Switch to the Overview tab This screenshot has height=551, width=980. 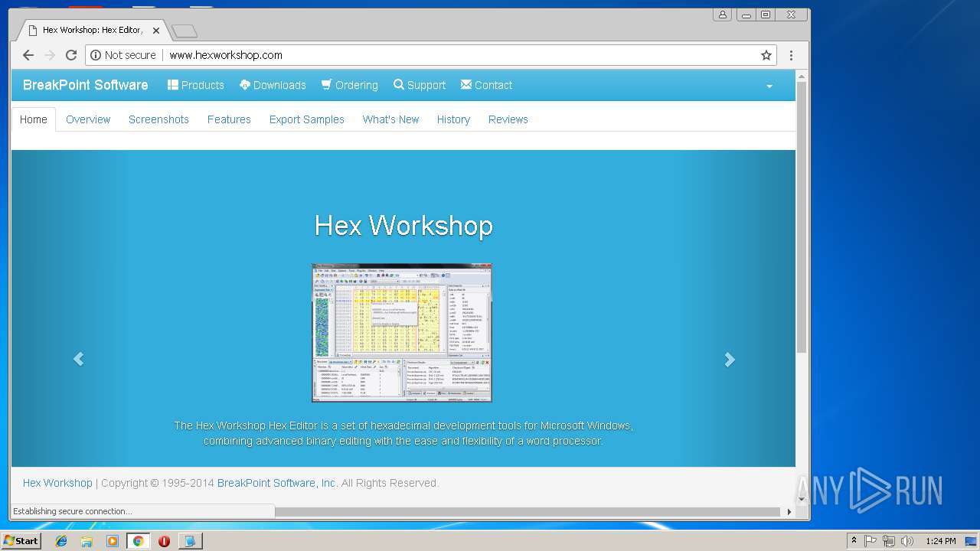(88, 119)
